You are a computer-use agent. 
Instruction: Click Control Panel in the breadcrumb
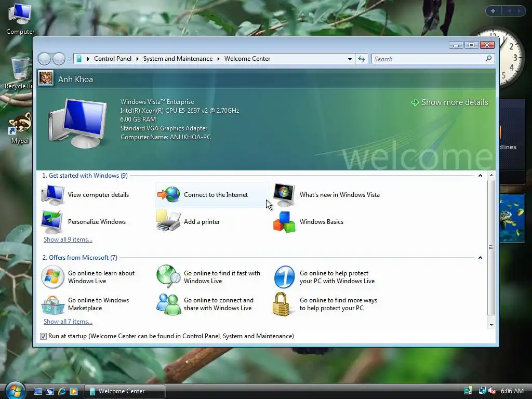[x=113, y=59]
